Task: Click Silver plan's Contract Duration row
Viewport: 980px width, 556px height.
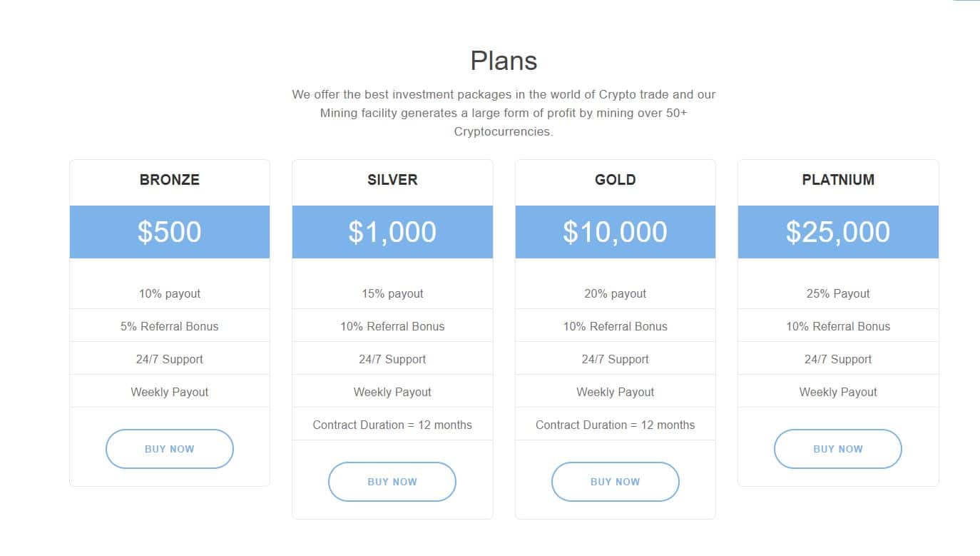Action: coord(392,425)
